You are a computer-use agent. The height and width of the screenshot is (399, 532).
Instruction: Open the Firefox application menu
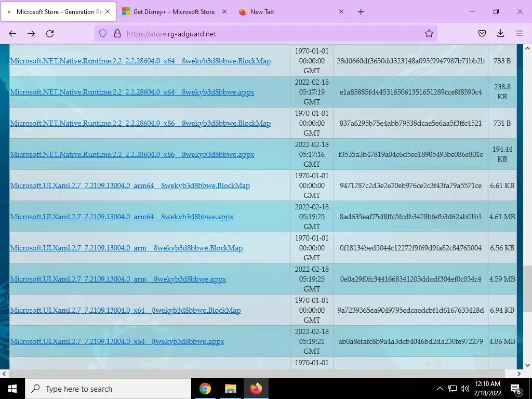tap(519, 33)
